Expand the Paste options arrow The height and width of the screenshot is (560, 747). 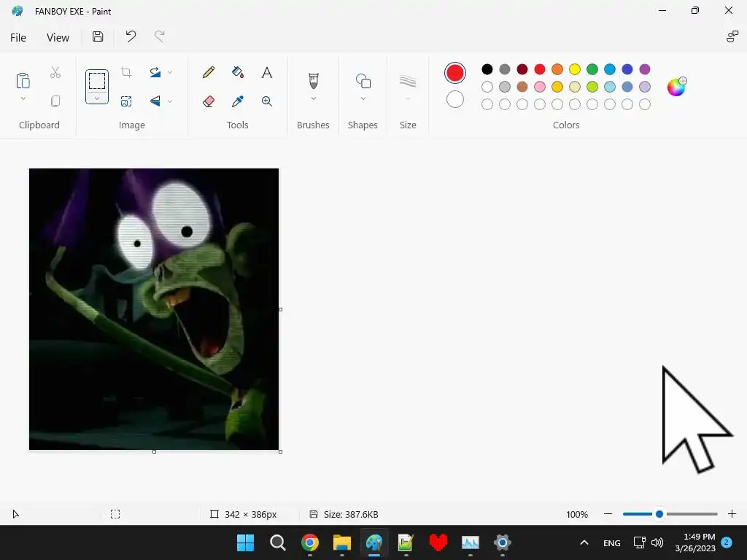[x=23, y=98]
